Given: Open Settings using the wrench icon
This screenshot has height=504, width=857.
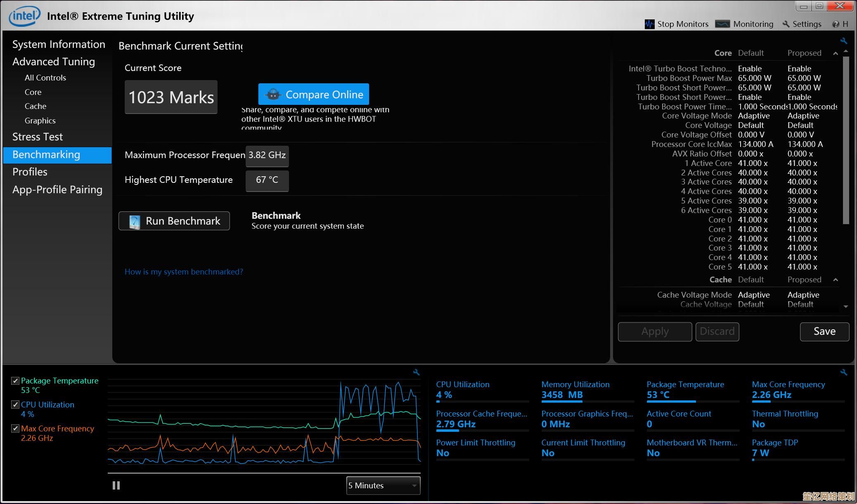Looking at the screenshot, I should pyautogui.click(x=786, y=24).
